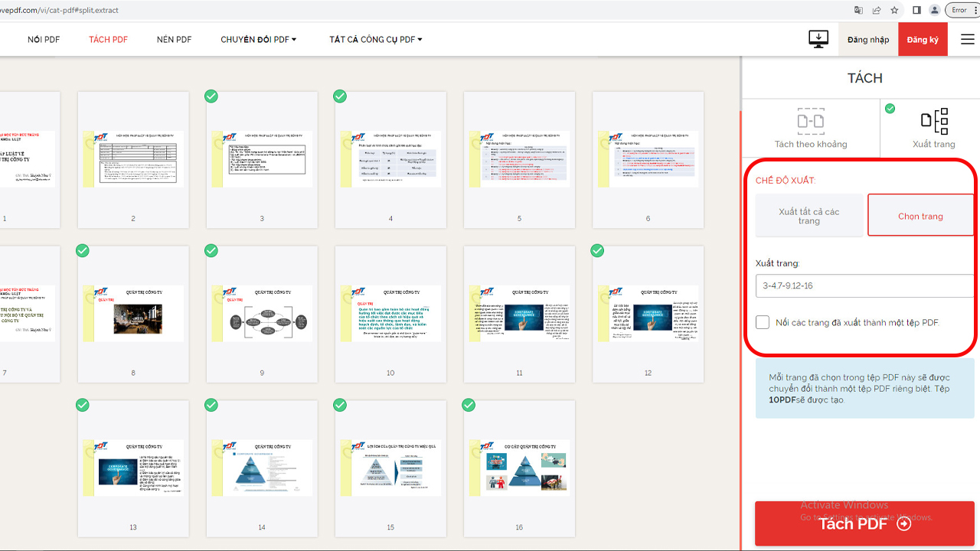Viewport: 980px width, 551px height.
Task: Open the NÉN PDF tool tab
Action: point(174,39)
